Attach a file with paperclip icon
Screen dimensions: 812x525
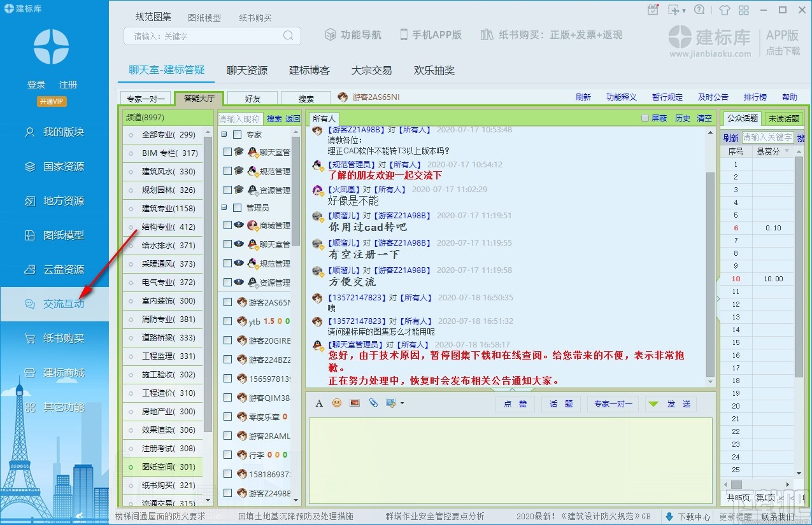pyautogui.click(x=373, y=403)
